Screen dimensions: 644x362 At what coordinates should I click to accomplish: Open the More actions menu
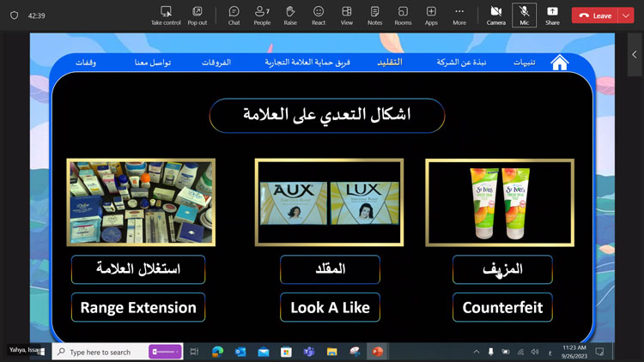[459, 15]
